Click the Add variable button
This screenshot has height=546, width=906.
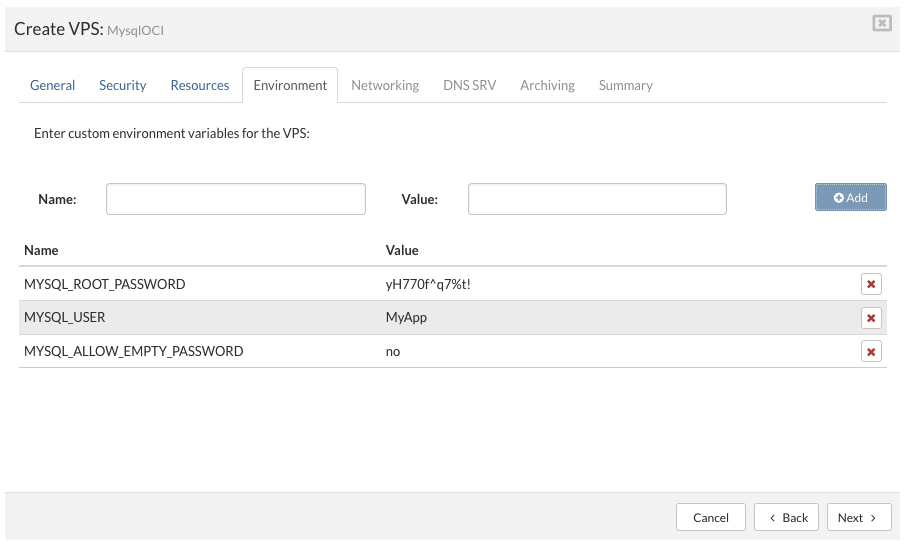(x=850, y=198)
